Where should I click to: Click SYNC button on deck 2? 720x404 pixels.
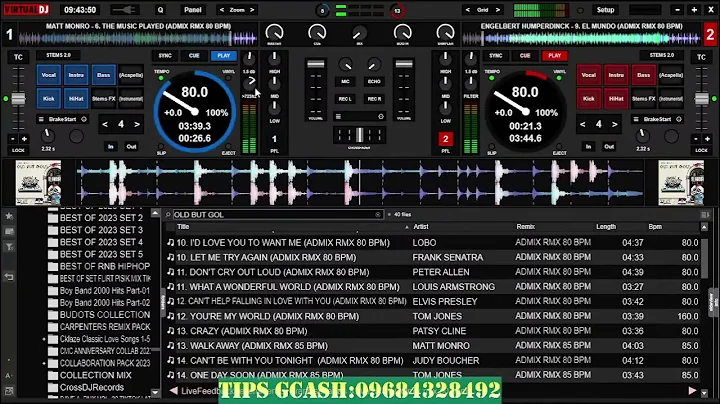(x=496, y=56)
